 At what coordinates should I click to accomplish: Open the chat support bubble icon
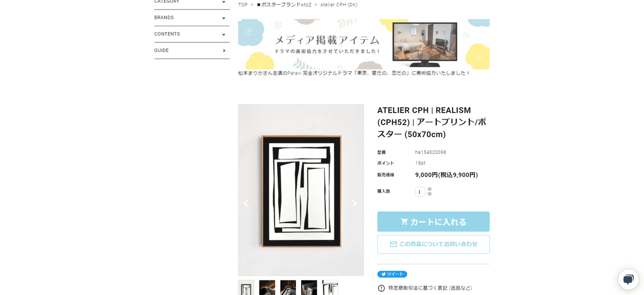click(628, 279)
